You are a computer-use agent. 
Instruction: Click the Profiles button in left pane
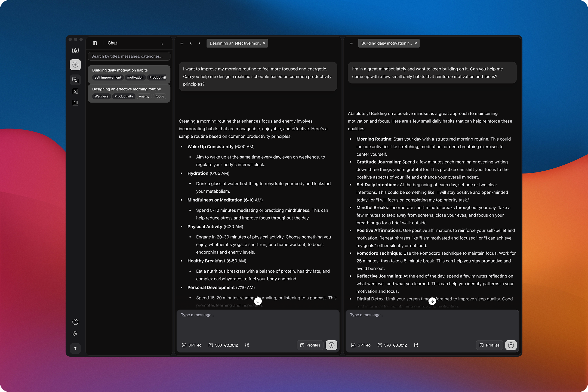pyautogui.click(x=310, y=345)
